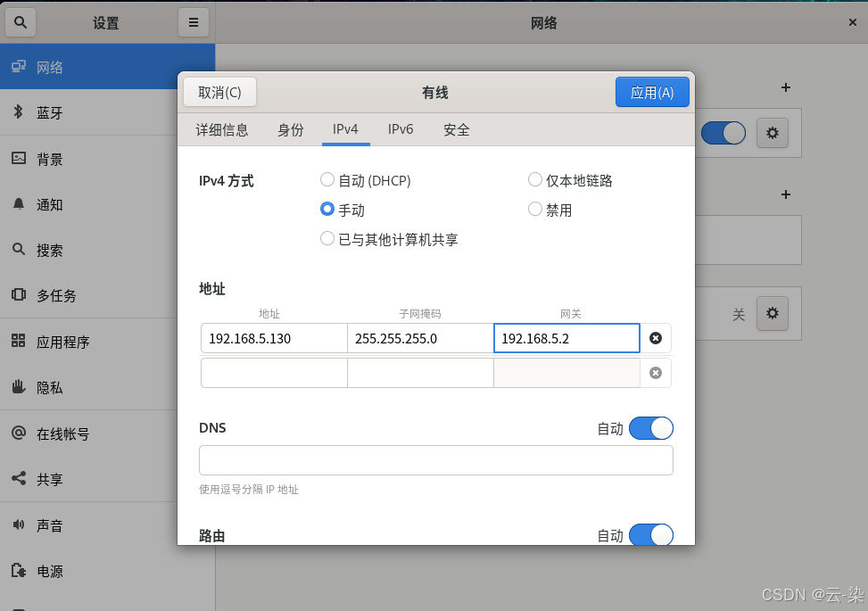868x611 pixels.
Task: Click the Sound speaker icon
Action: tap(19, 524)
